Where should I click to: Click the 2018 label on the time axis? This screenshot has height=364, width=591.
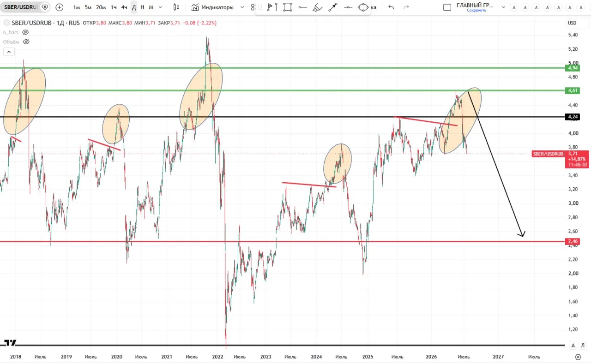(x=16, y=357)
